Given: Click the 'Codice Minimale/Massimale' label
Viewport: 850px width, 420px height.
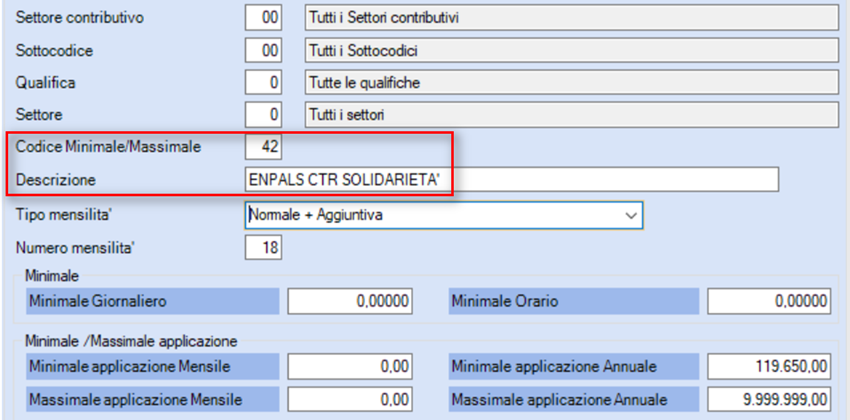Looking at the screenshot, I should pos(108,147).
